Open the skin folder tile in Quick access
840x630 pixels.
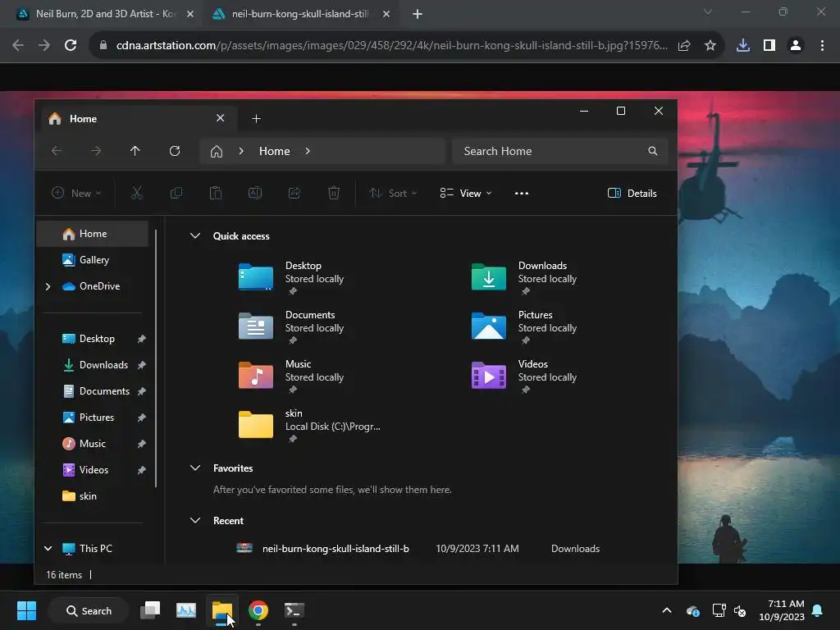pyautogui.click(x=309, y=426)
